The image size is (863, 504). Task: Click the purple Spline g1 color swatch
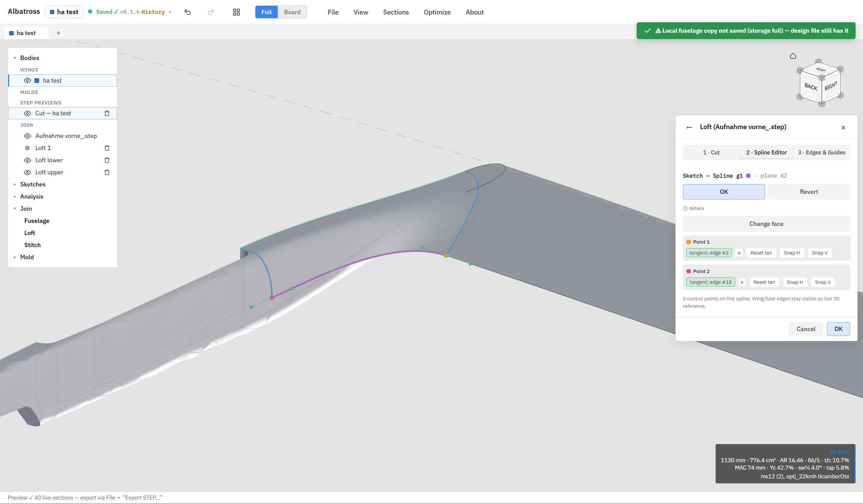(x=748, y=176)
